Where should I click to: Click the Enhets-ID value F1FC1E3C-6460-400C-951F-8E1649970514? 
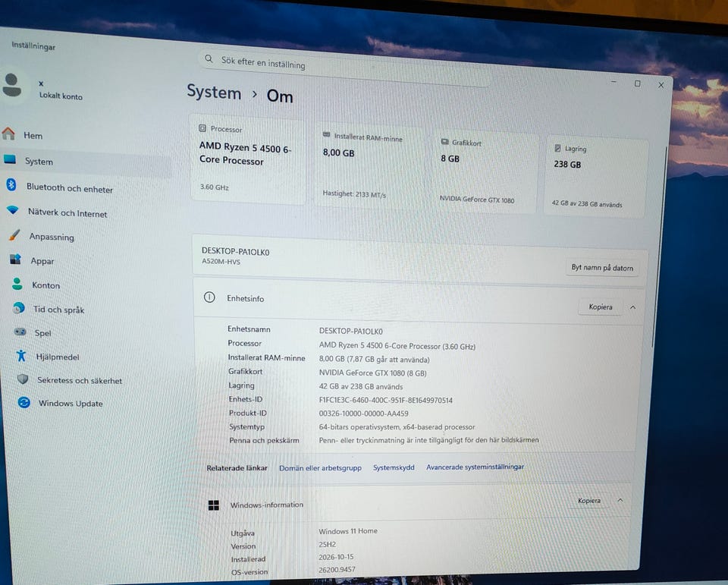coord(386,400)
